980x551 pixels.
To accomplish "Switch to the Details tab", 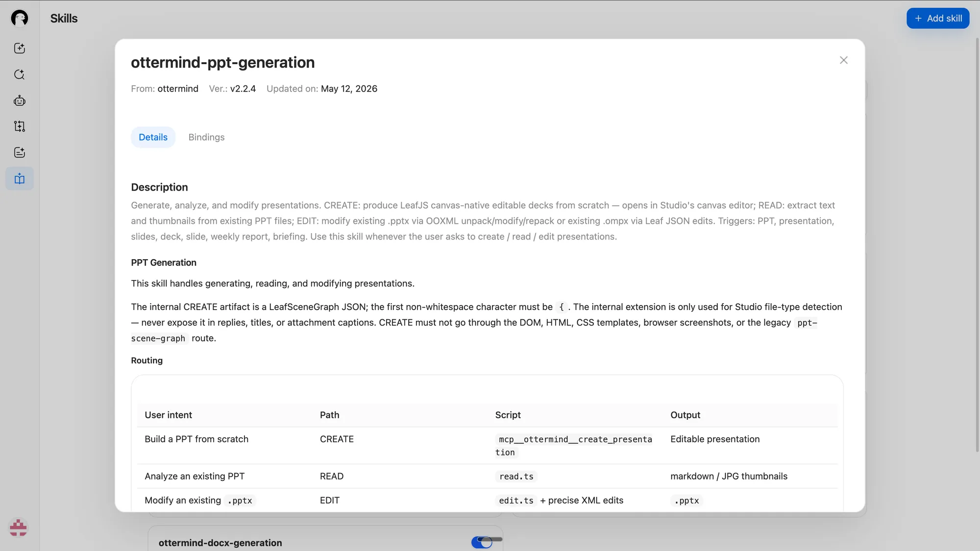I will point(153,137).
